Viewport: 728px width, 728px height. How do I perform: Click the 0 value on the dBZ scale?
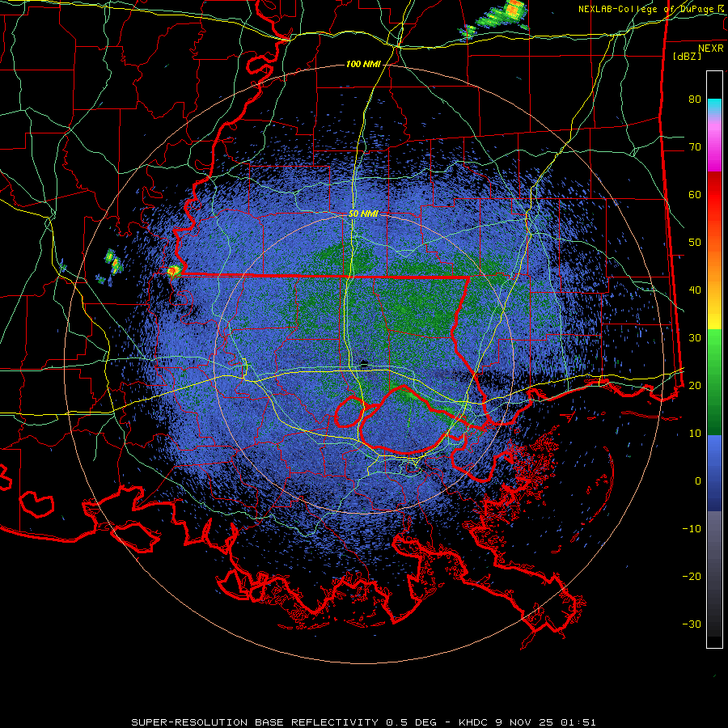[698, 481]
